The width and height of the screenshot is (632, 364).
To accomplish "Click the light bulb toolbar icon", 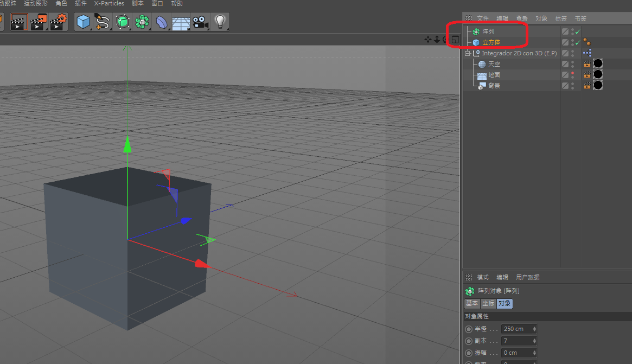I will point(220,22).
